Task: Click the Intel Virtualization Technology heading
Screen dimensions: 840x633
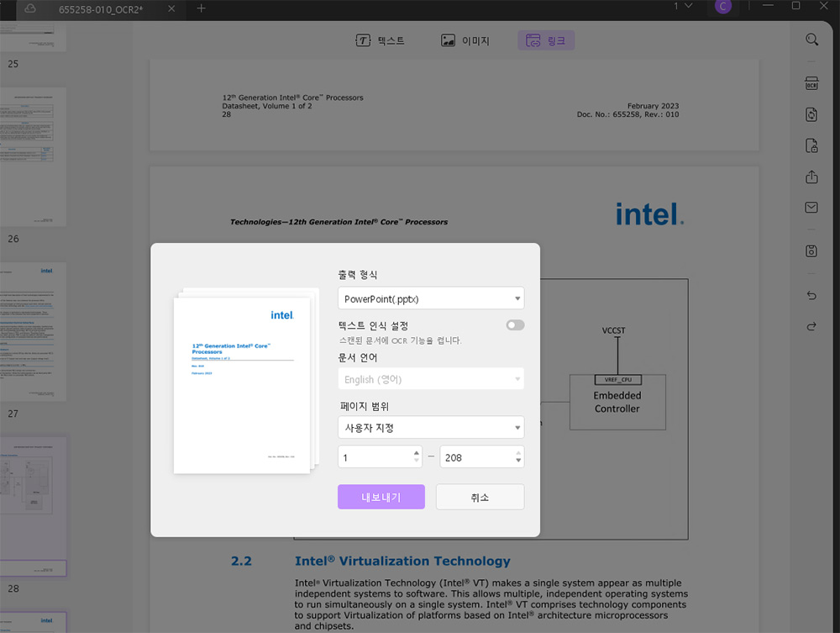Action: click(402, 561)
